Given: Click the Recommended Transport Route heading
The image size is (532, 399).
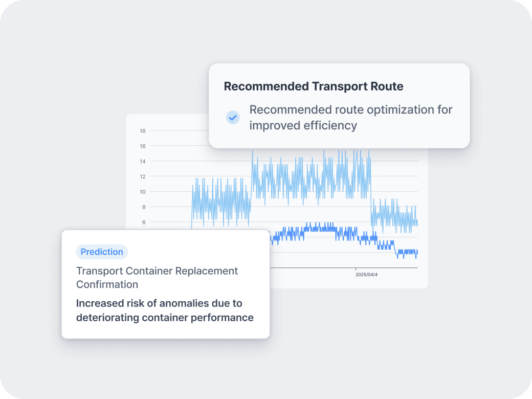Looking at the screenshot, I should (314, 86).
